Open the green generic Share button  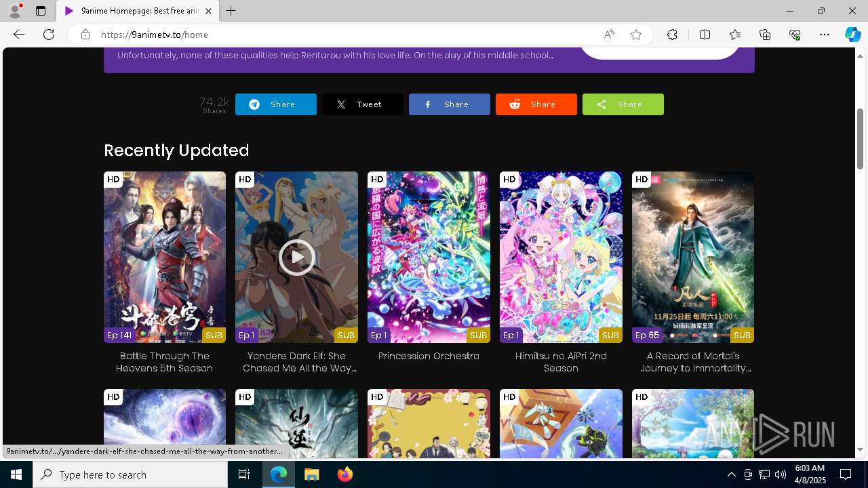pyautogui.click(x=623, y=104)
